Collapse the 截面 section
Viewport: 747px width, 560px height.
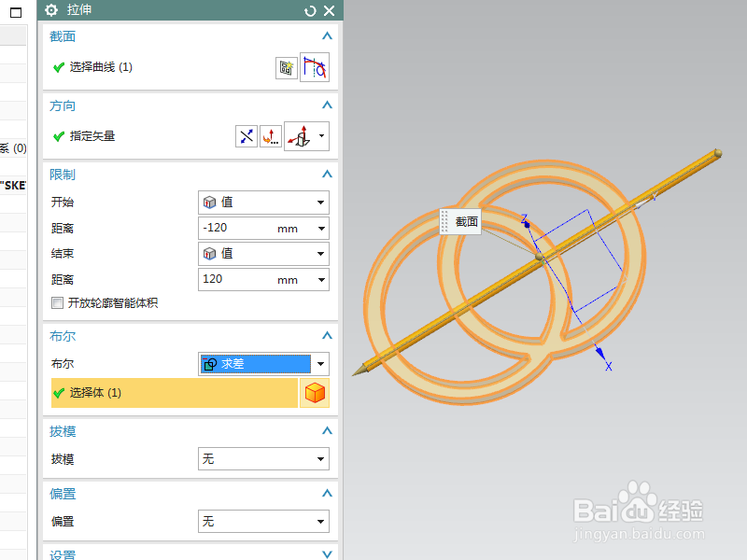327,36
